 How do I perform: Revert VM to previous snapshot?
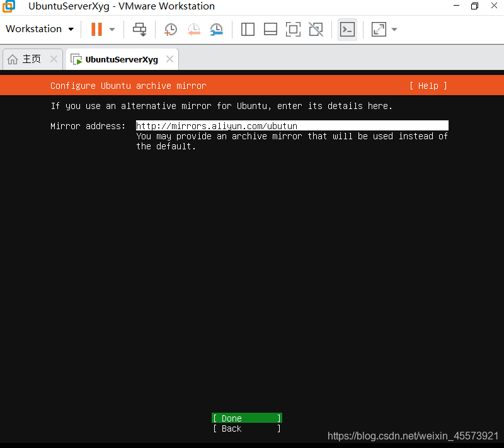coord(194,29)
